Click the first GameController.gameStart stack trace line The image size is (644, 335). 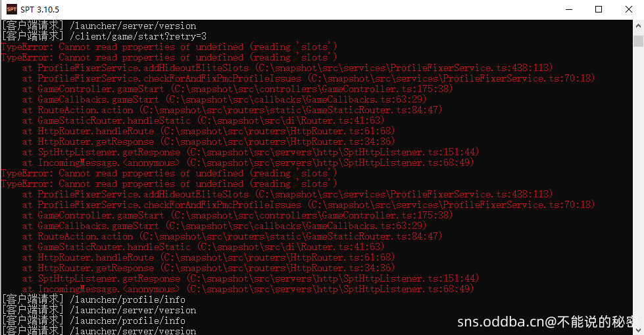click(237, 89)
